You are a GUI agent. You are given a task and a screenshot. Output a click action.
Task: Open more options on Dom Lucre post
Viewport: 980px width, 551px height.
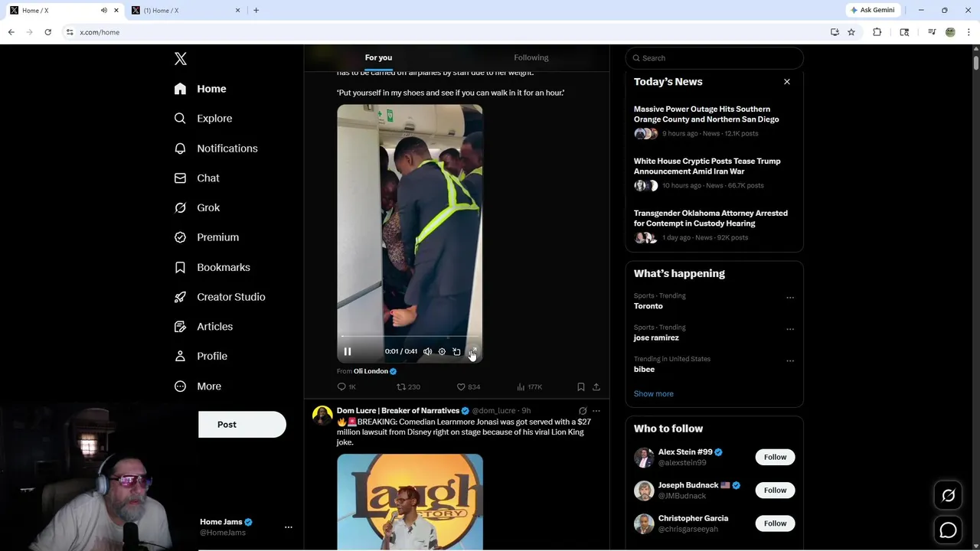click(x=596, y=411)
